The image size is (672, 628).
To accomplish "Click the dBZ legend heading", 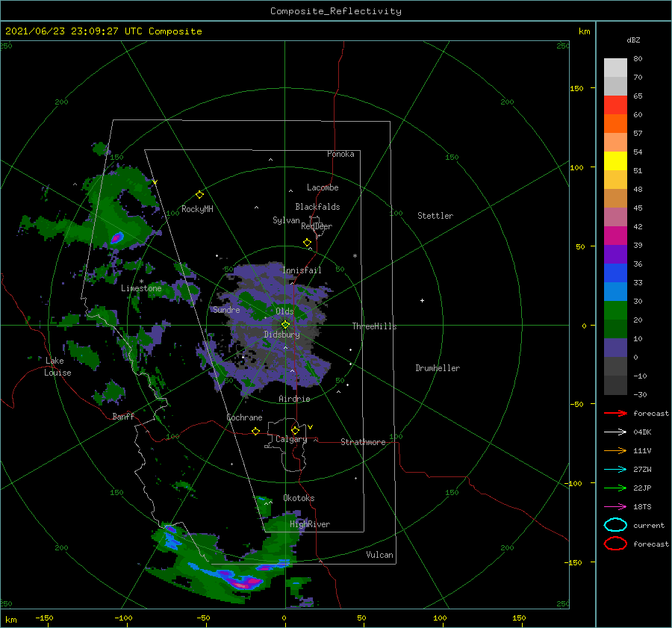I will click(633, 40).
